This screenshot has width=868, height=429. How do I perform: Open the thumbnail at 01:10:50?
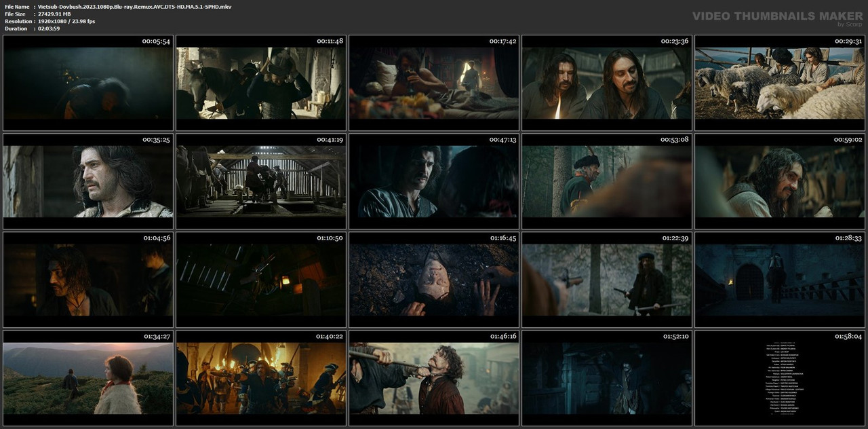point(261,280)
